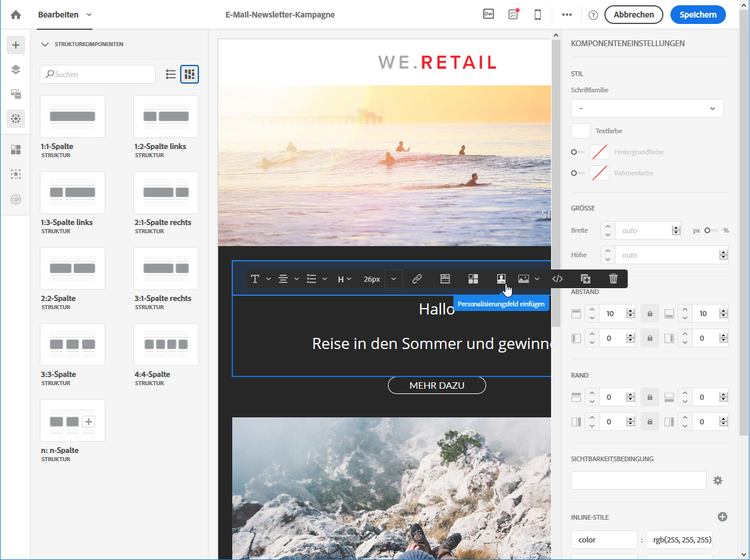Select the 2:2-Spalte structure thumbnail
750x560 pixels.
pos(73,268)
